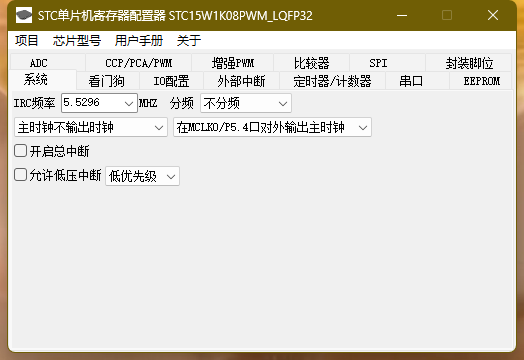Image resolution: width=524 pixels, height=360 pixels.
Task: Switch to the 看门狗 tab
Action: (108, 81)
